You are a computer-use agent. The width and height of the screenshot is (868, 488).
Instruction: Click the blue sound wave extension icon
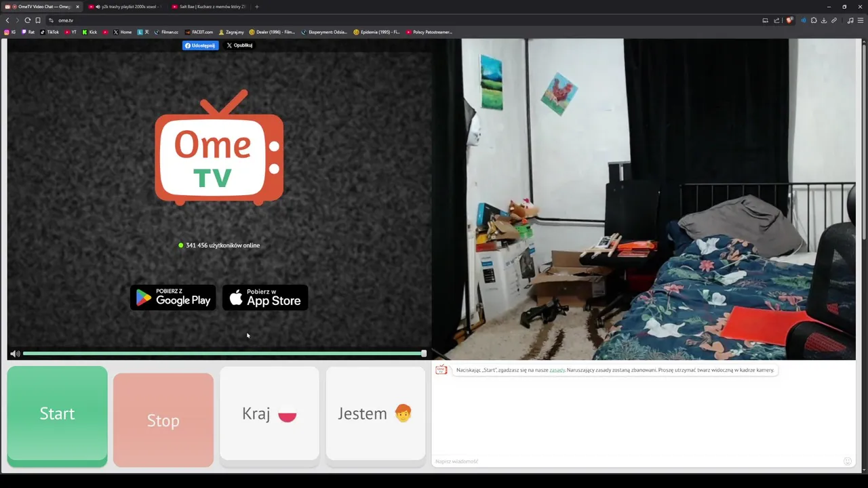(804, 20)
